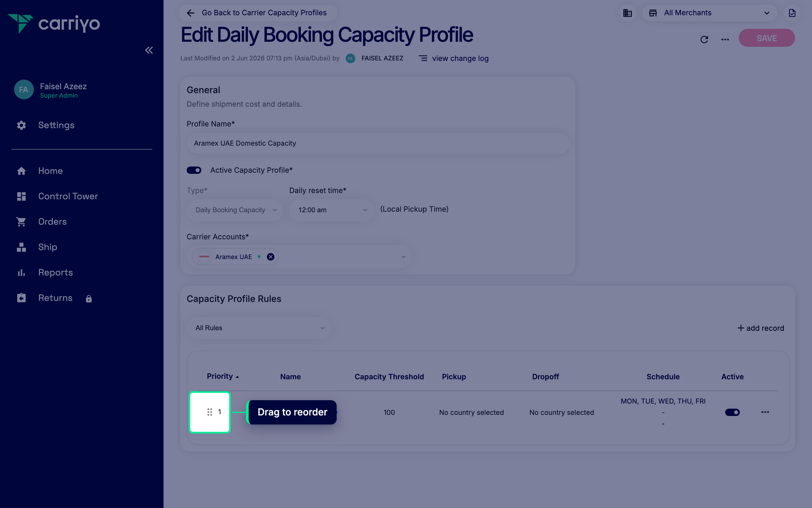Click the lock icon beside Returns
The image size is (812, 508).
coord(89,299)
